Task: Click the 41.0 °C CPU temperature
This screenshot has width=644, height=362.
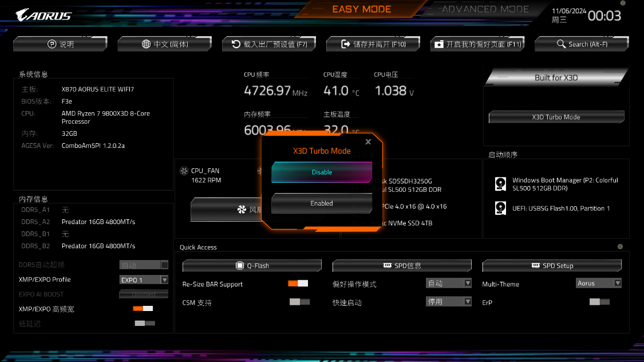Action: pos(341,91)
